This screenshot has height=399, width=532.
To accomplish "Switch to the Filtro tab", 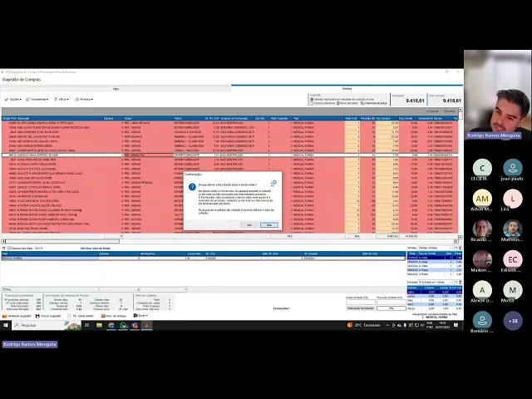I will point(116,89).
